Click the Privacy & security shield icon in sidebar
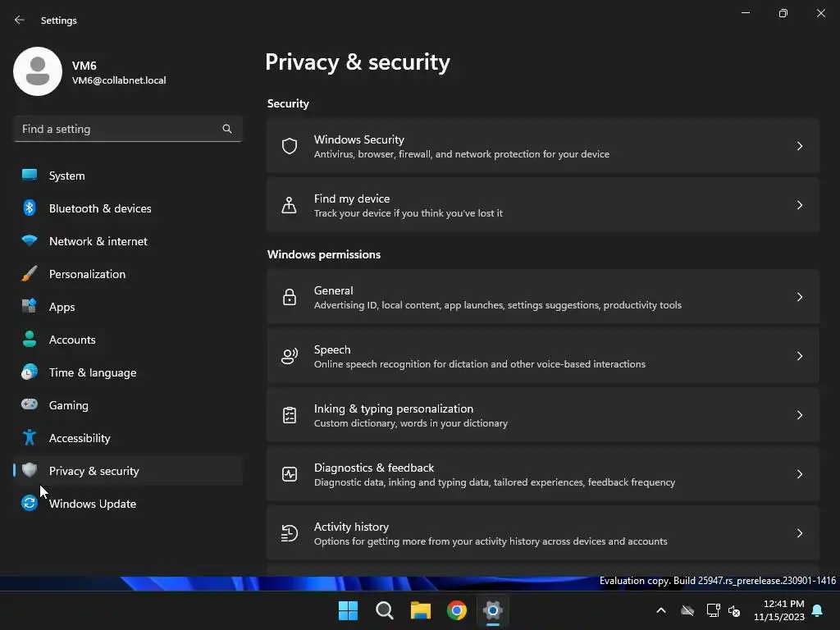This screenshot has height=630, width=840. pyautogui.click(x=30, y=470)
